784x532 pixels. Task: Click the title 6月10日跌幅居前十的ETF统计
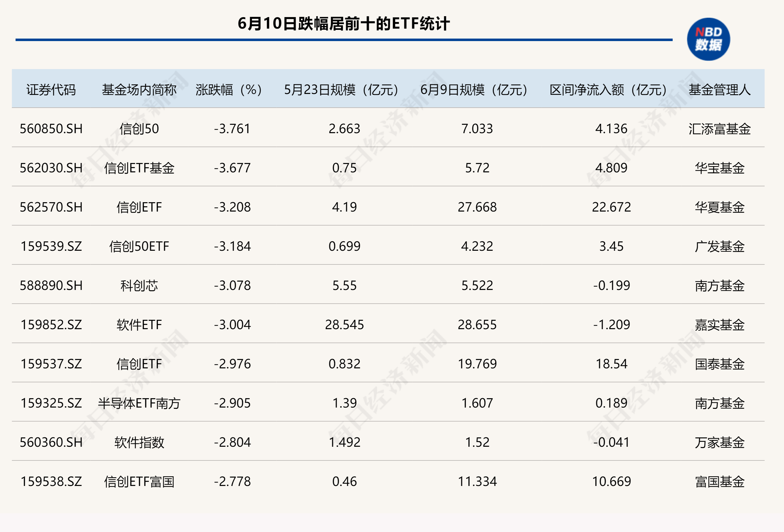coord(343,24)
